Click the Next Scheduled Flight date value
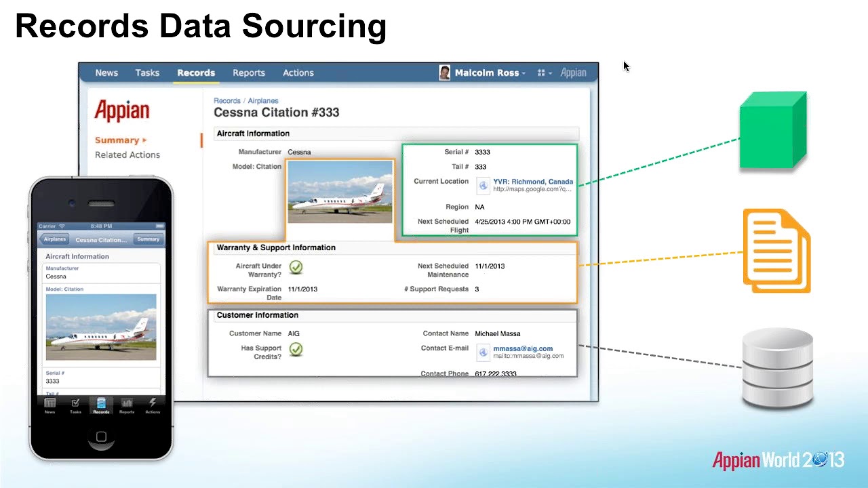Screen dimensions: 868x488 click(523, 222)
